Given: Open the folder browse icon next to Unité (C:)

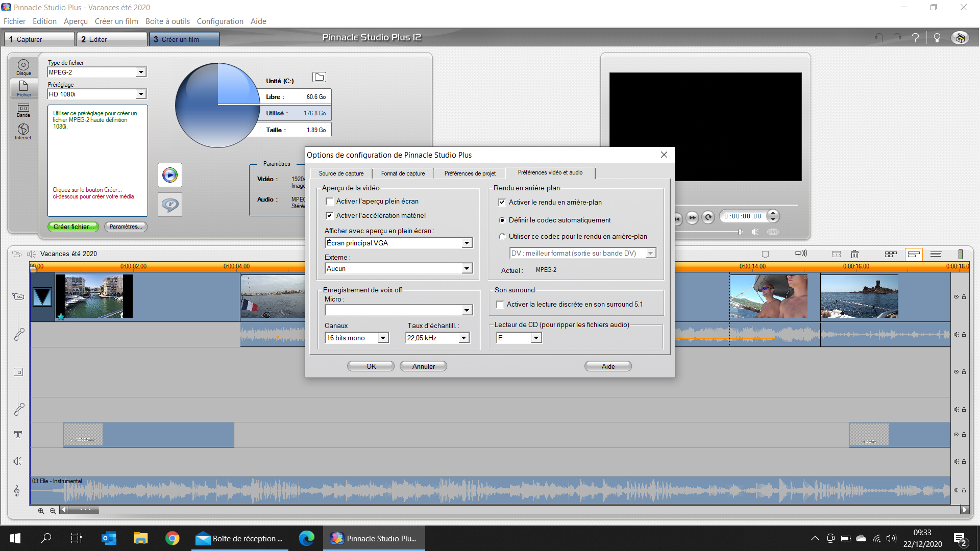Looking at the screenshot, I should pos(319,77).
